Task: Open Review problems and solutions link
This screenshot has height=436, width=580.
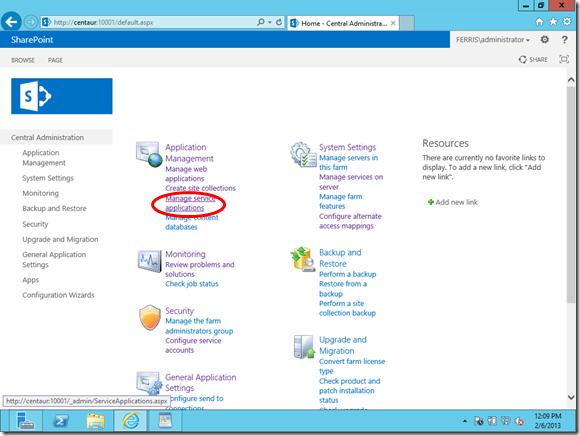Action: point(200,269)
